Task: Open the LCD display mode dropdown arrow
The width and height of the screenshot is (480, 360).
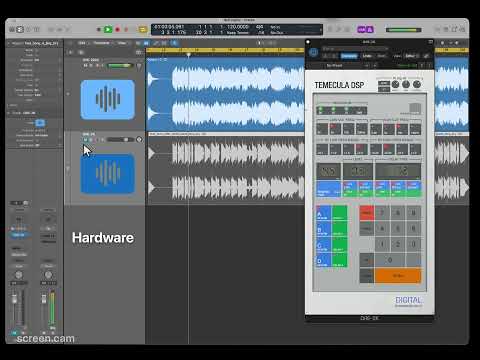Action: (321, 30)
